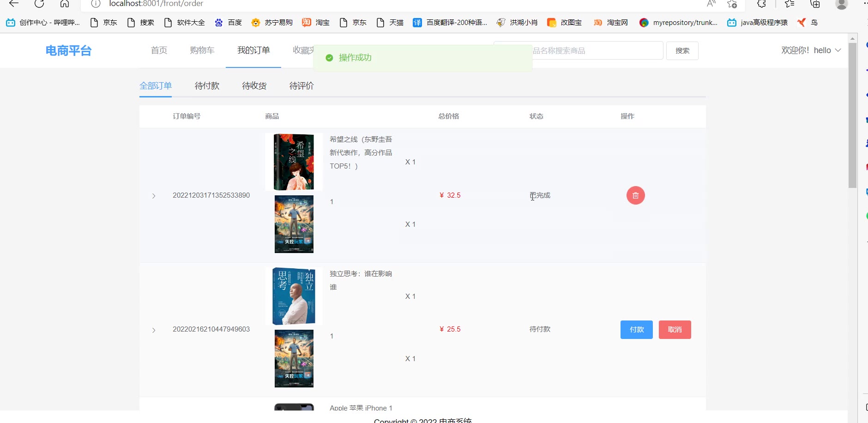
Task: Delete the completed order with trash icon
Action: pos(635,195)
